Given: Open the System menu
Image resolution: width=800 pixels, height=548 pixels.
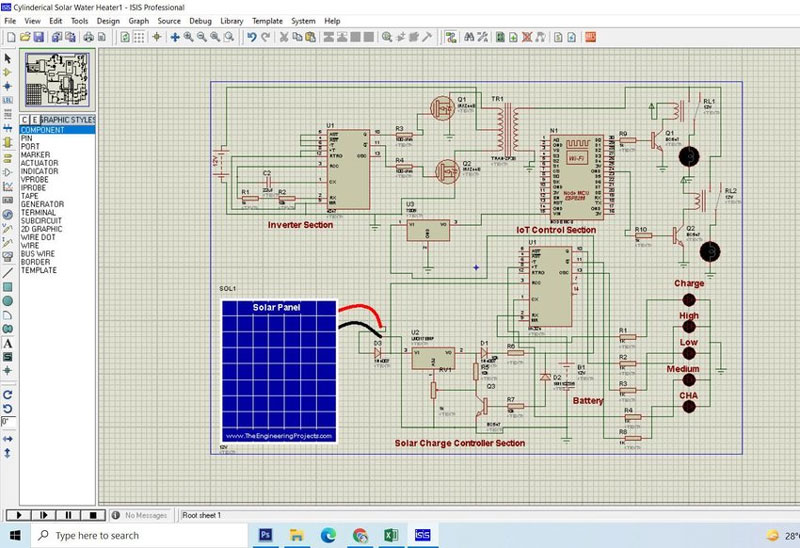Looking at the screenshot, I should pyautogui.click(x=303, y=21).
